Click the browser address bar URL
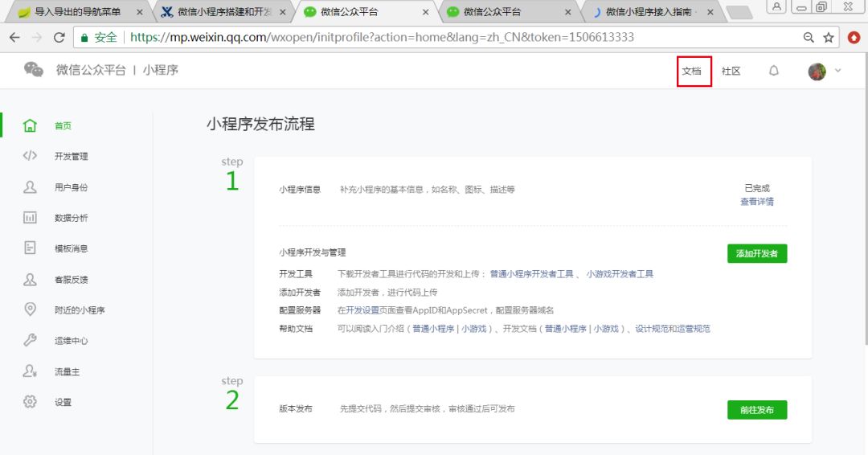The width and height of the screenshot is (868, 455). coord(382,38)
